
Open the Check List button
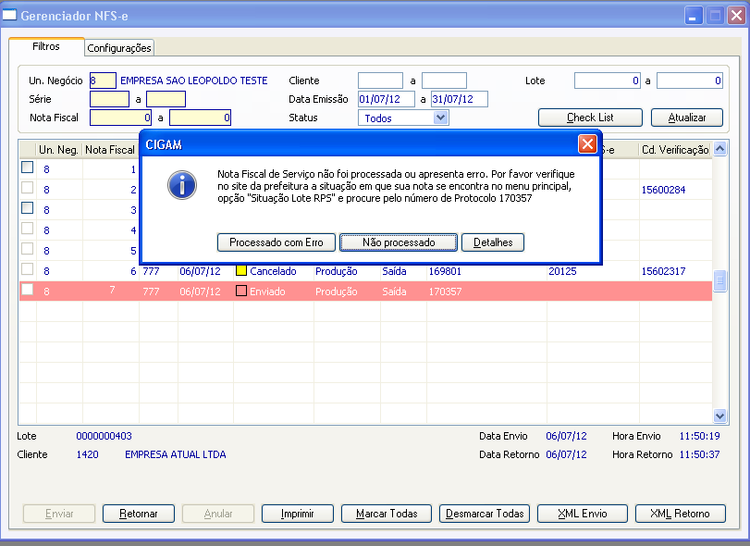point(590,118)
